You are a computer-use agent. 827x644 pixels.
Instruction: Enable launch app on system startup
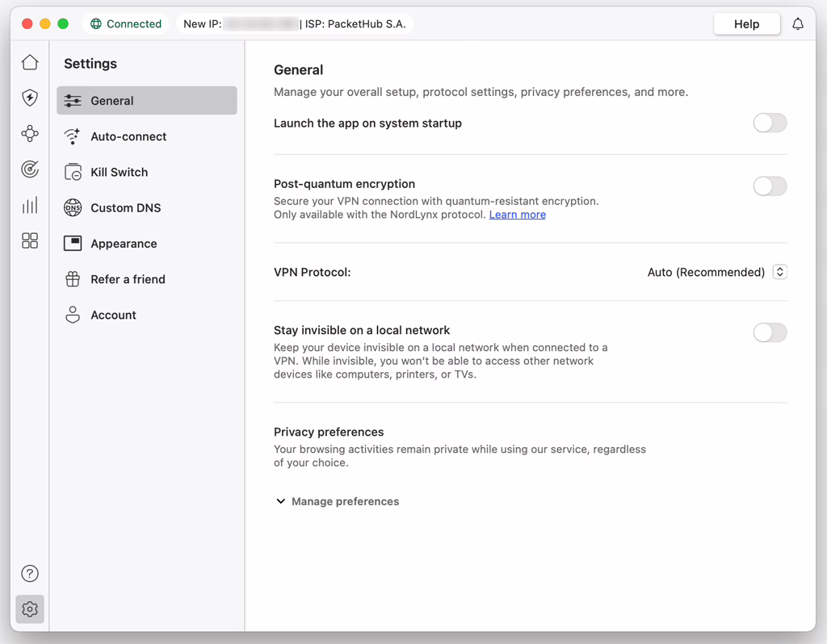pos(770,123)
